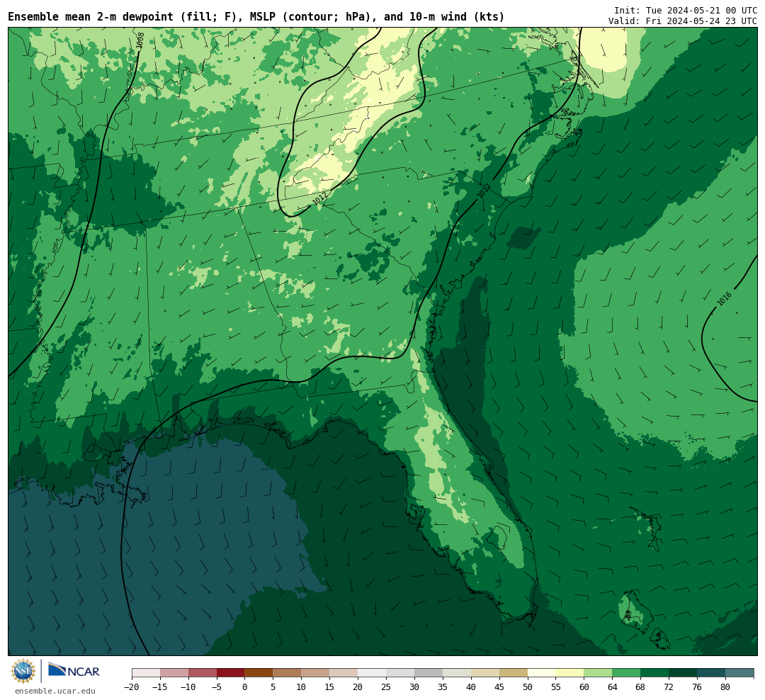Click the colorbar tick label 68
This screenshot has width=765, height=700.
click(641, 687)
